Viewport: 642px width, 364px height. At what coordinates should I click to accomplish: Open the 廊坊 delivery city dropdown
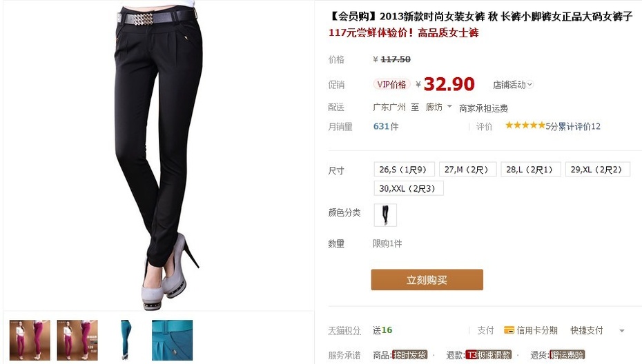(x=438, y=107)
